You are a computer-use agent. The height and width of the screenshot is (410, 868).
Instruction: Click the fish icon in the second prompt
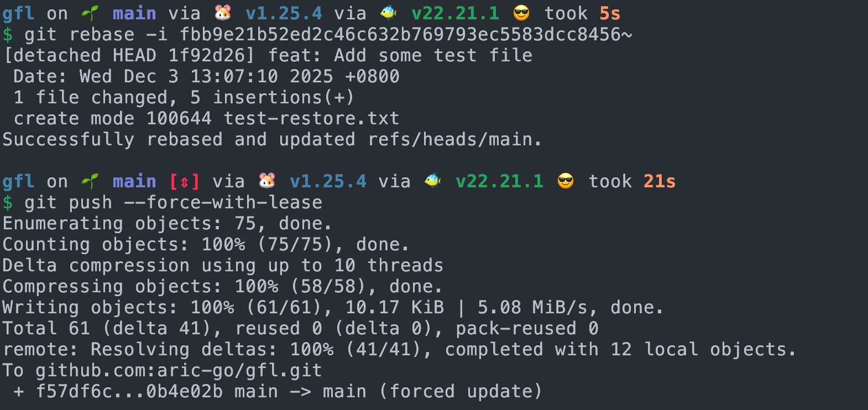pos(433,181)
